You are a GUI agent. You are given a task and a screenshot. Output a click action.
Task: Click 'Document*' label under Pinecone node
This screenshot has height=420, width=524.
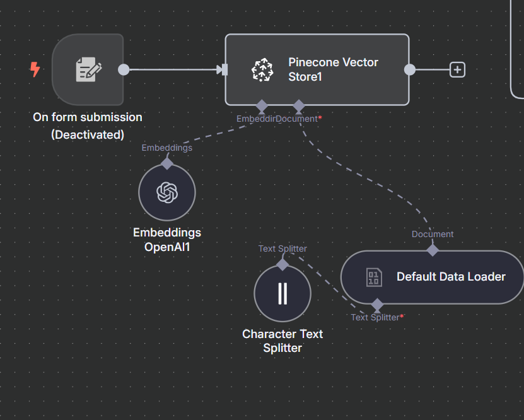(x=299, y=119)
